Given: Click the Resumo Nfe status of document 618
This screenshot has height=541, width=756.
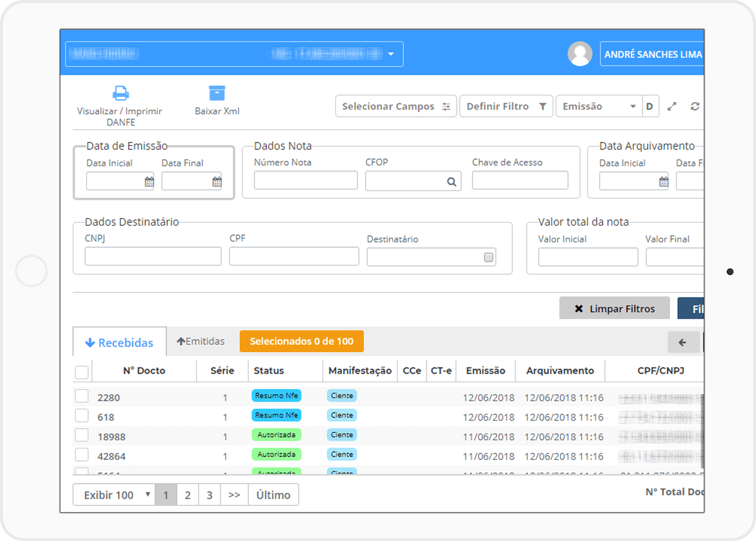Looking at the screenshot, I should coord(277,415).
